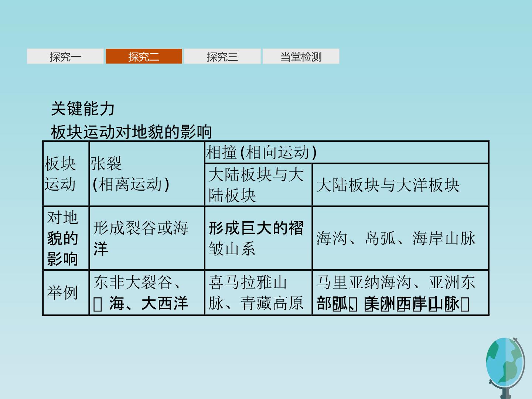Select the 喜马拉雅山脉、青藏高原 cell
Viewport: 532px width, 399px height.
click(x=259, y=293)
